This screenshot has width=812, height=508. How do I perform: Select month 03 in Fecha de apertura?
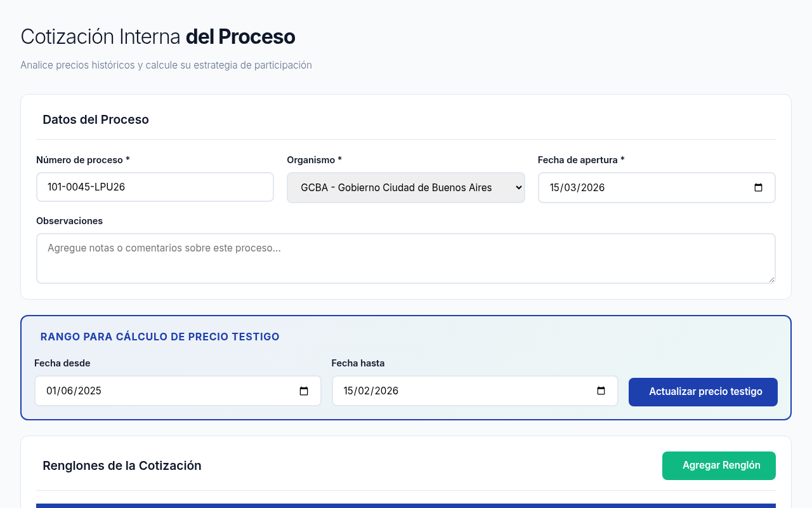tap(570, 188)
